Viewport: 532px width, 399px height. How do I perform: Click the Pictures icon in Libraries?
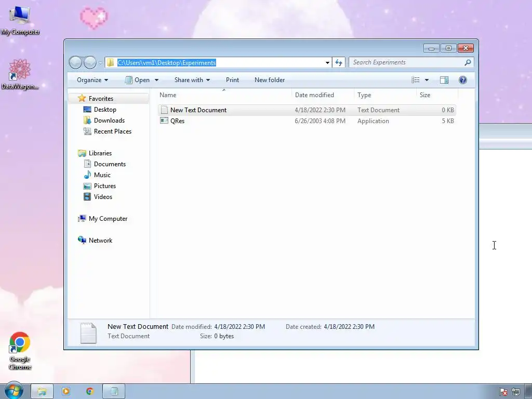pyautogui.click(x=87, y=186)
